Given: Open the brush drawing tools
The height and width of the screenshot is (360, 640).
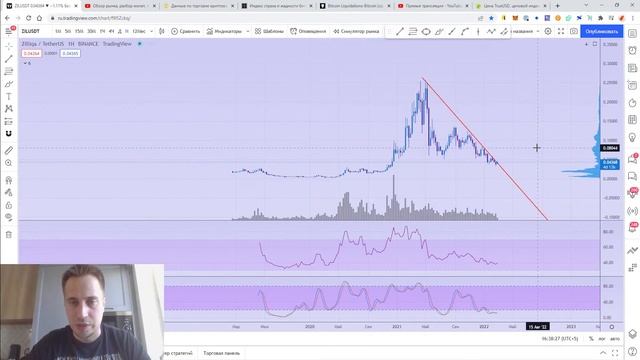Looking at the screenshot, I should click(x=9, y=84).
